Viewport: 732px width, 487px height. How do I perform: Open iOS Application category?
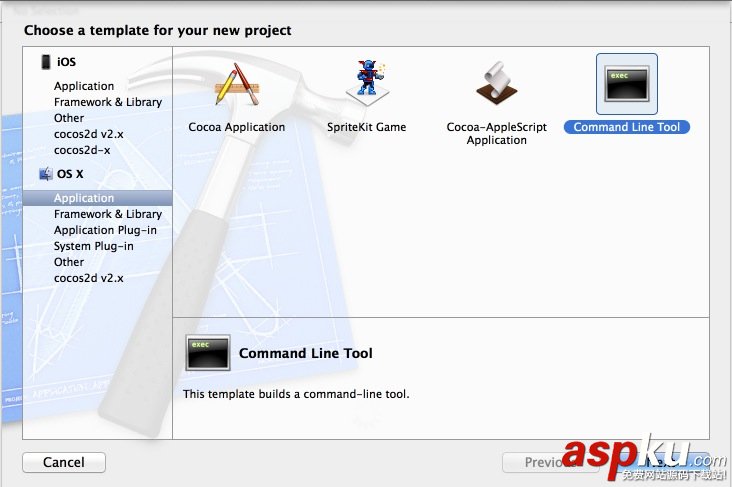click(x=84, y=86)
